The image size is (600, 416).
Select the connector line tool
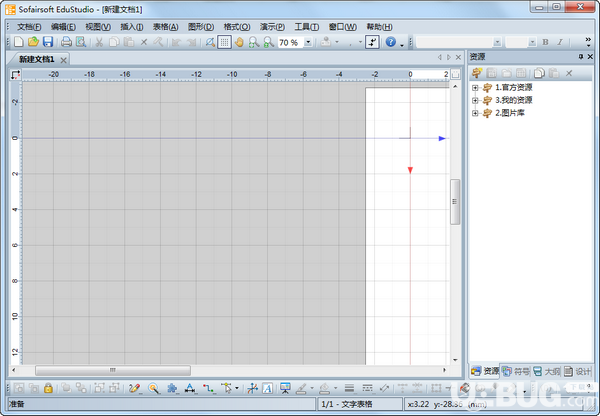[209, 388]
